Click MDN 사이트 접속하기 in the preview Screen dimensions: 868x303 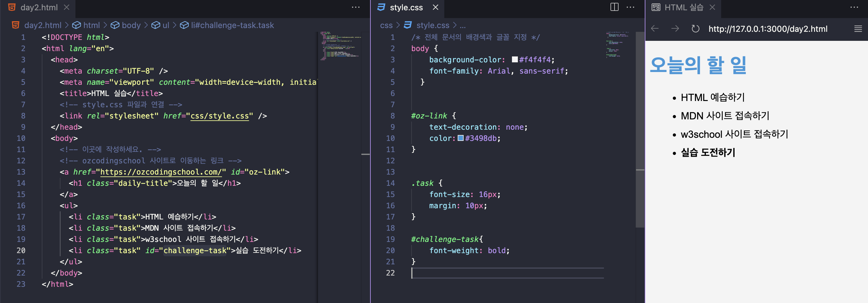[x=725, y=116]
